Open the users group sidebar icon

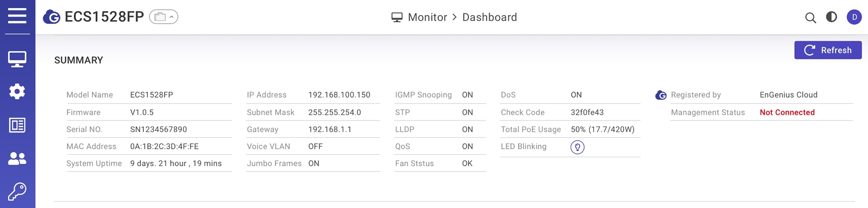point(17,158)
